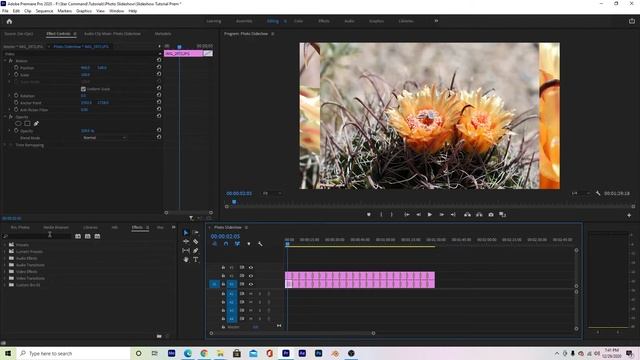Click Mark In in Program monitor
This screenshot has width=640, height=360.
point(381,214)
